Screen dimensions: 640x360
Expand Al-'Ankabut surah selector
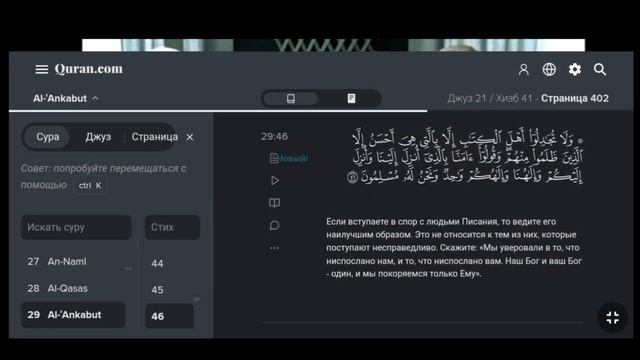pyautogui.click(x=66, y=98)
